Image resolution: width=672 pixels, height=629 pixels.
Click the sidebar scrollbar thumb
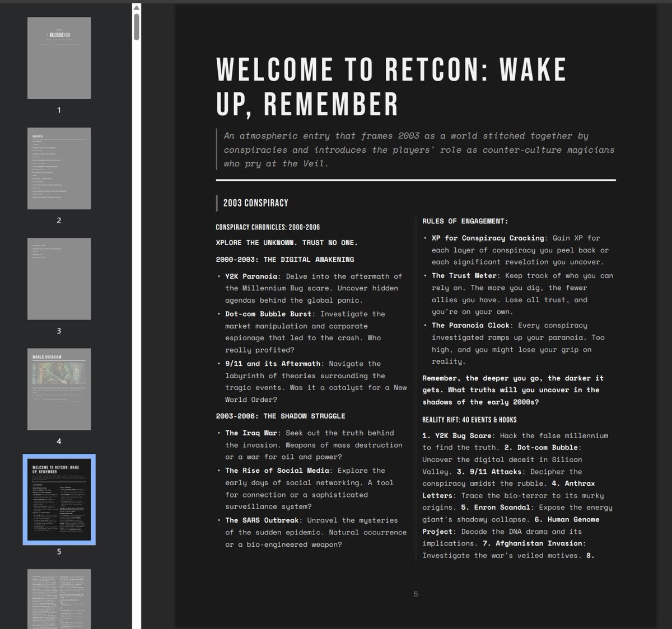tap(137, 26)
